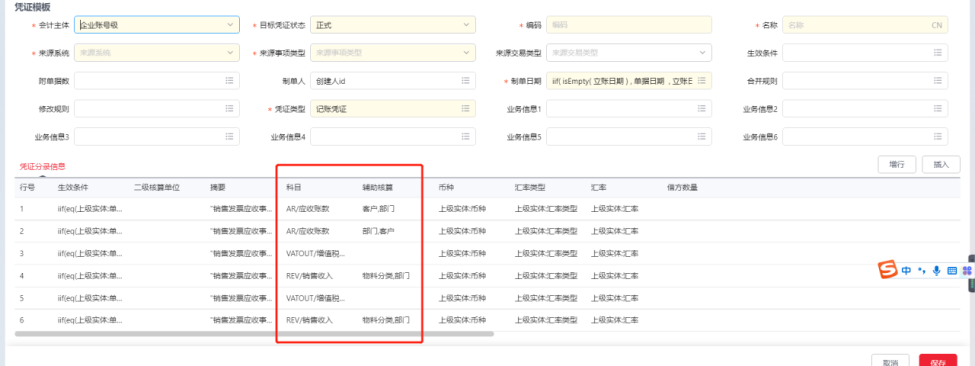The width and height of the screenshot is (975, 366).
Task: Select the 部门,客户 cell in row 2
Action: (378, 231)
